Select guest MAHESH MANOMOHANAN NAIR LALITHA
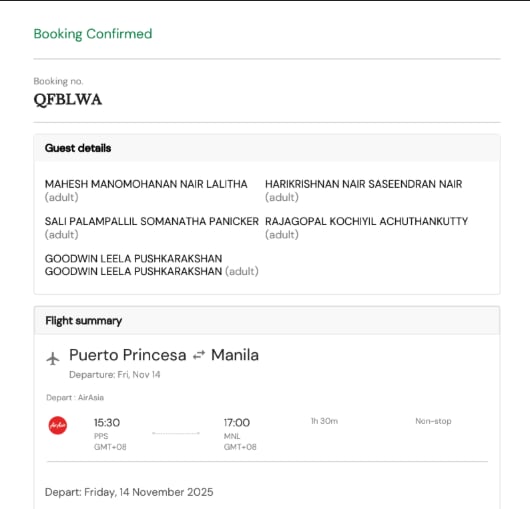Viewport: 530px width, 509px height. point(146,184)
